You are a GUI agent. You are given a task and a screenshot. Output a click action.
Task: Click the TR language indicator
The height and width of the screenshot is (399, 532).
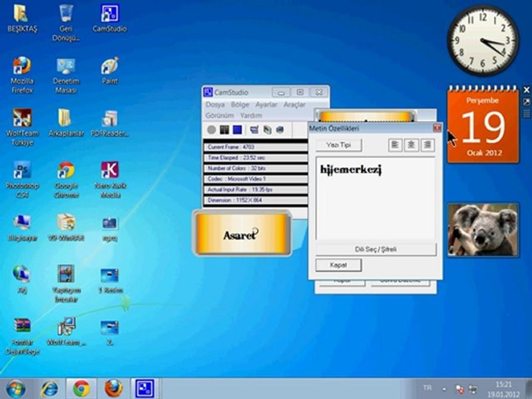tap(427, 387)
